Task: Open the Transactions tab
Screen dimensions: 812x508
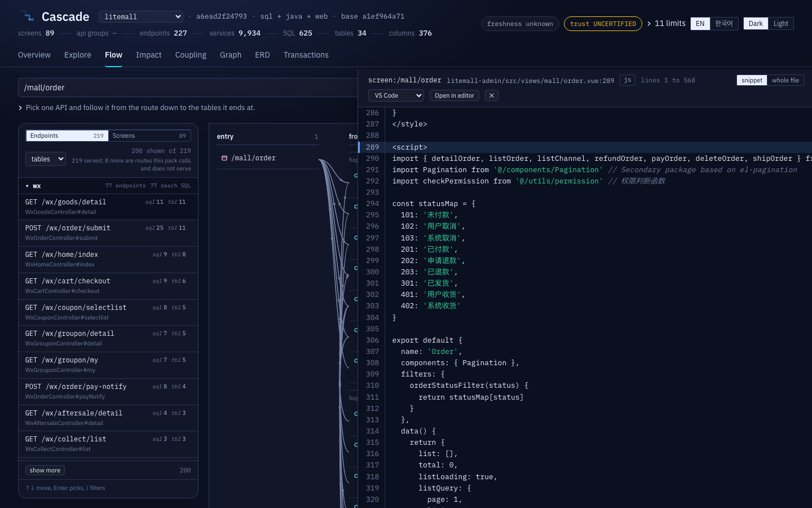Action: pos(306,55)
